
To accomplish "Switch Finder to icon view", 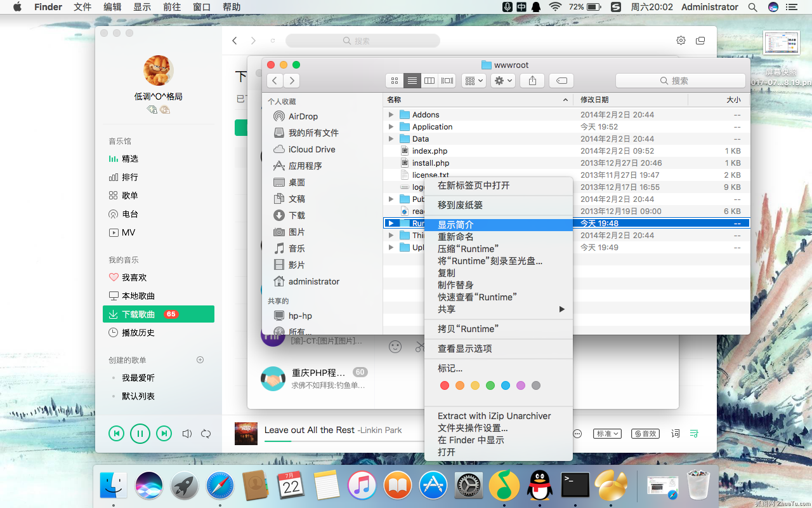I will click(395, 81).
